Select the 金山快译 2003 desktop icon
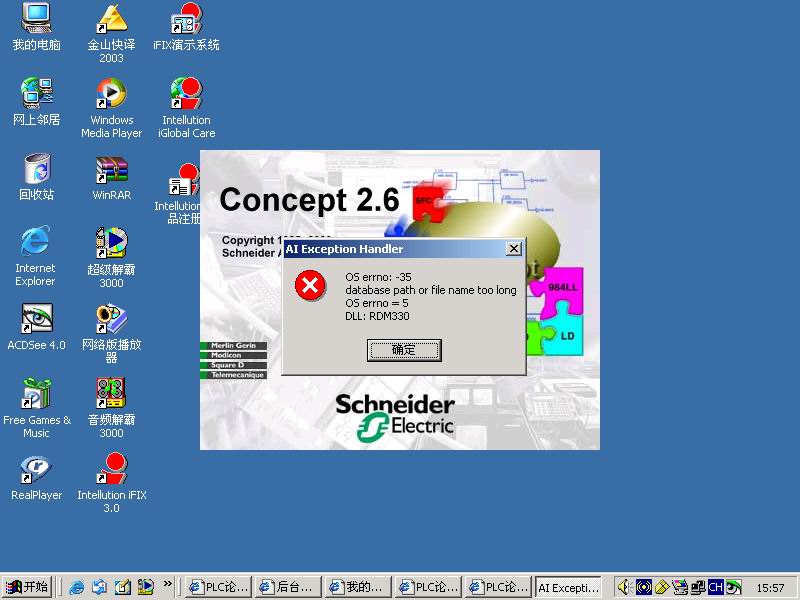The height and width of the screenshot is (600, 800). point(111,33)
